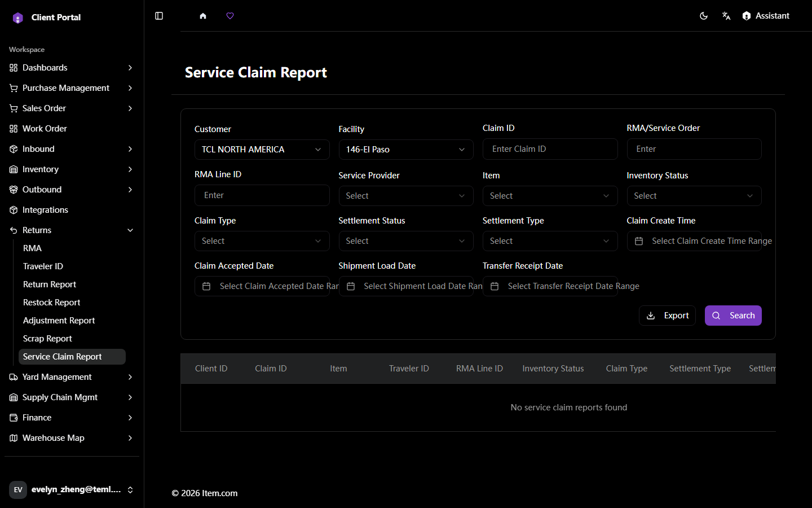Open the Customer dropdown TCL NORTH AMERICA
The height and width of the screenshot is (508, 812).
pyautogui.click(x=262, y=150)
